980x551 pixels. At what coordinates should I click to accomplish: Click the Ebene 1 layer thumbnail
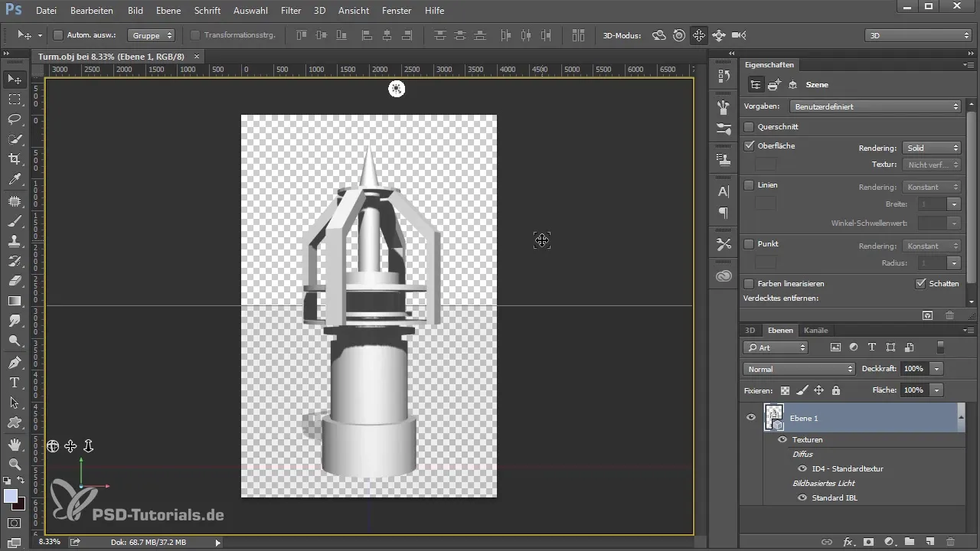tap(774, 418)
